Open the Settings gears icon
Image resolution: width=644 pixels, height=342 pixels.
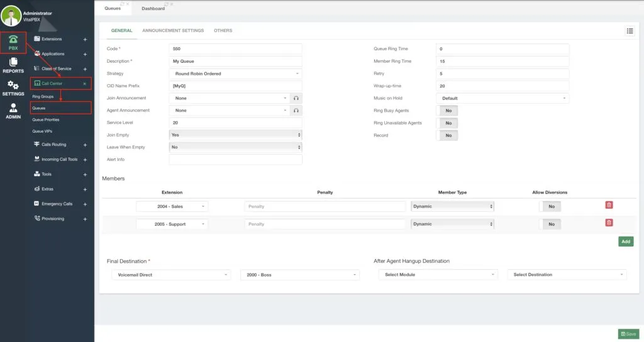tap(13, 88)
